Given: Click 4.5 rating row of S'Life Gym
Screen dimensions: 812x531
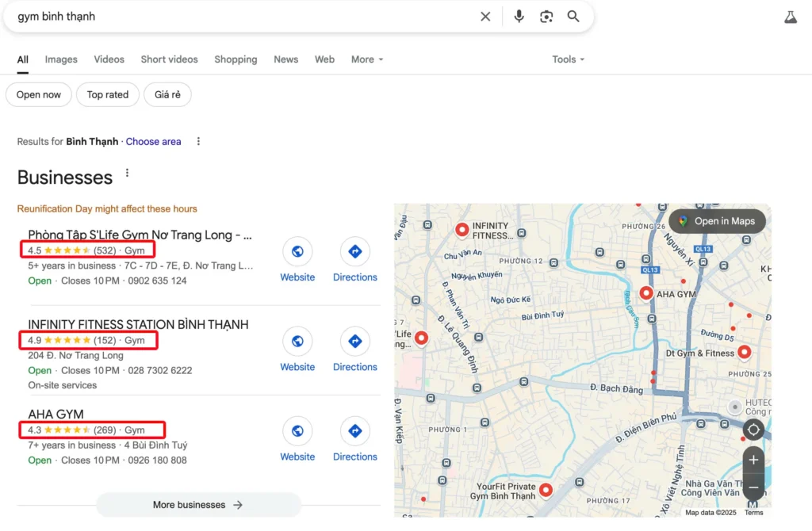Looking at the screenshot, I should click(x=87, y=250).
